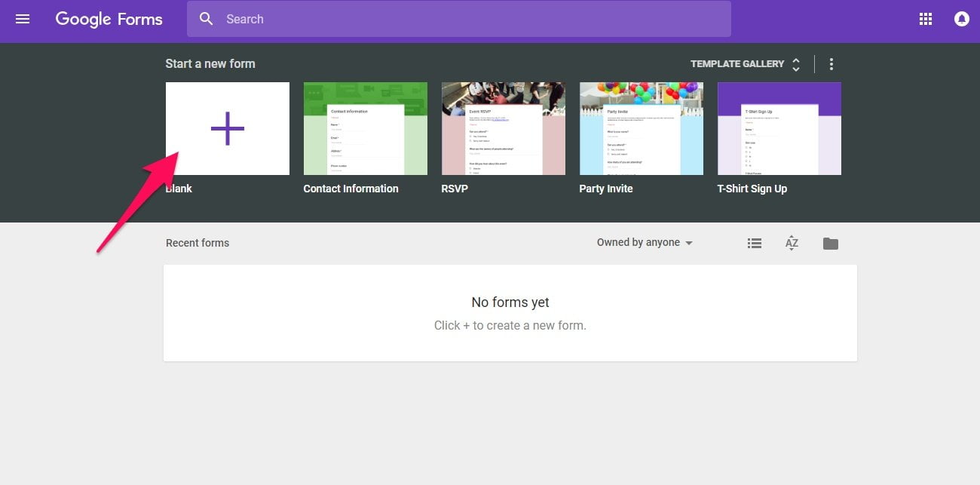Screen dimensions: 980x485
Task: Open the RSVP template thumbnail
Action: (x=504, y=128)
